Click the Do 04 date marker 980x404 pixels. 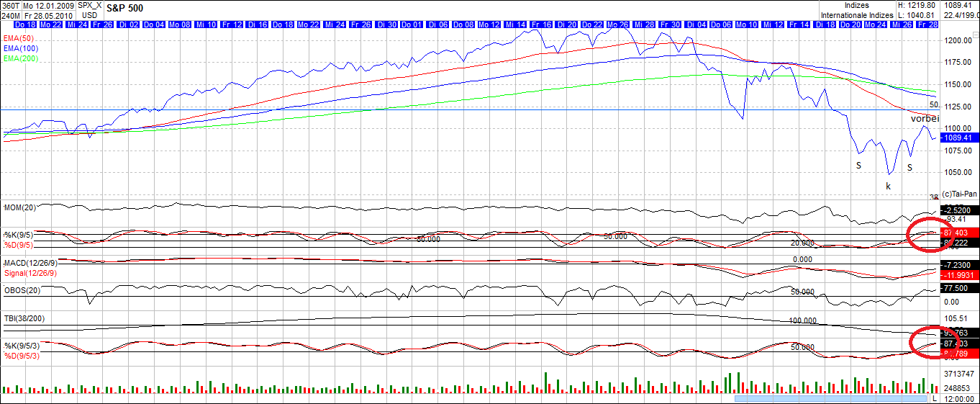155,24
